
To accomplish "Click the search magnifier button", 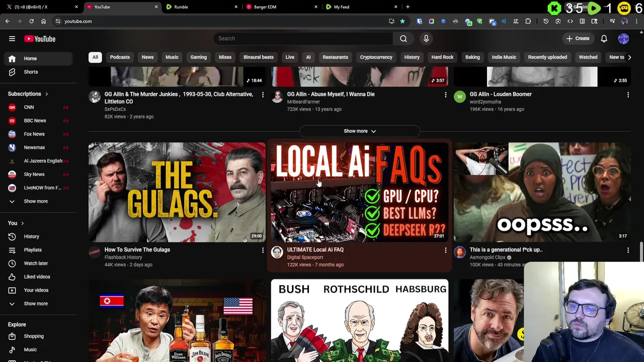I will click(x=404, y=39).
